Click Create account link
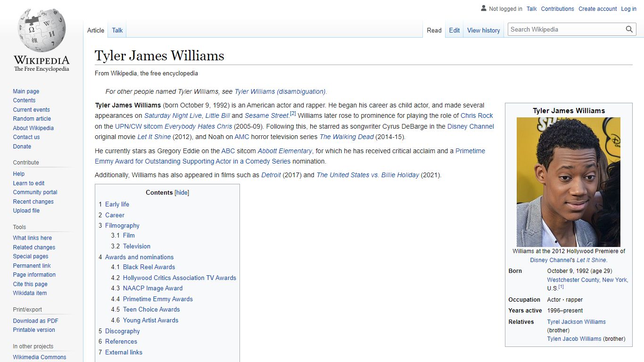The height and width of the screenshot is (362, 644). click(x=597, y=8)
